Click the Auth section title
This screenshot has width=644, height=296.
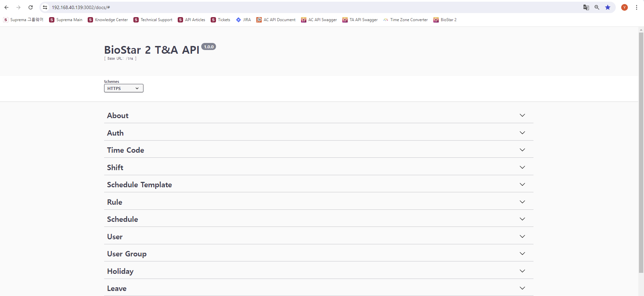click(115, 133)
